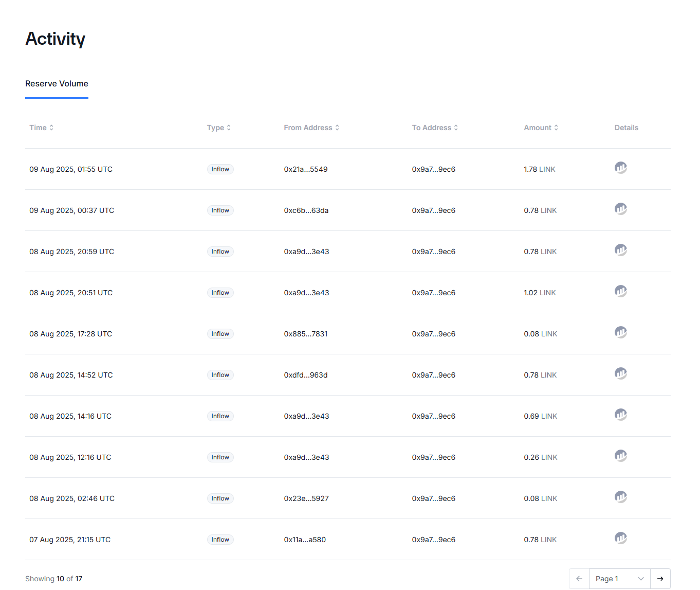The width and height of the screenshot is (700, 590).
Task: Open the Page 1 dropdown
Action: click(x=620, y=579)
